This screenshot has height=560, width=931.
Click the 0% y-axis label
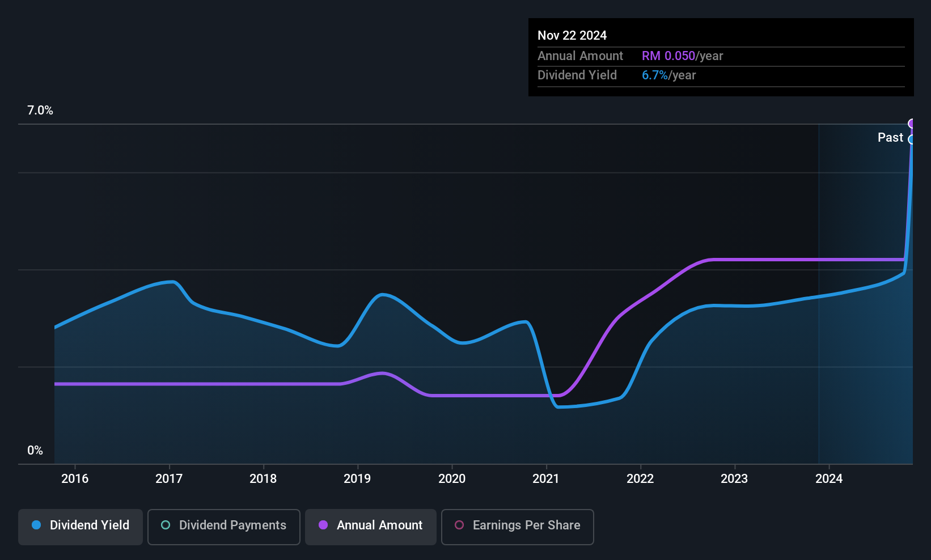(35, 451)
